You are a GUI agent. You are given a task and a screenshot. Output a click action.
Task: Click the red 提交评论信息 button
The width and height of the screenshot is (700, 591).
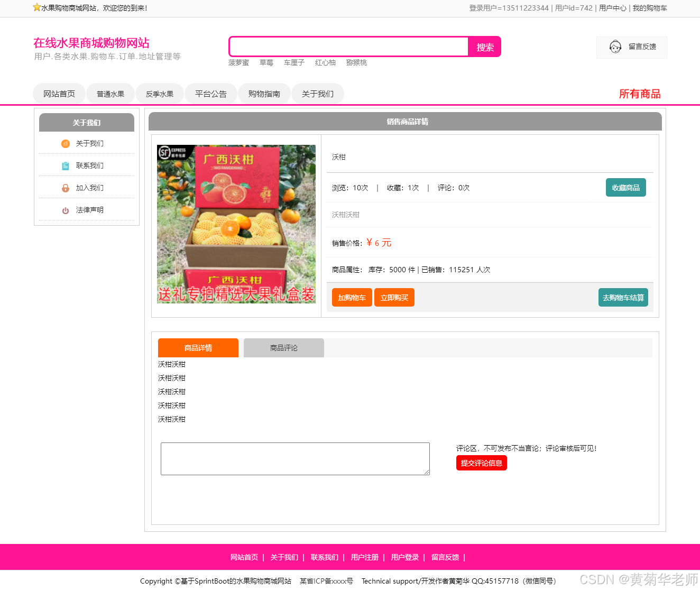482,463
